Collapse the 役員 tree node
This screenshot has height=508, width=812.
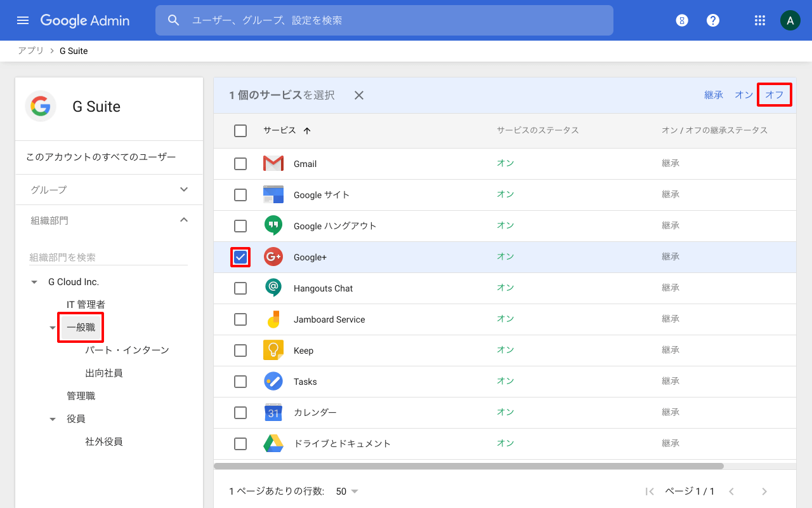(53, 420)
